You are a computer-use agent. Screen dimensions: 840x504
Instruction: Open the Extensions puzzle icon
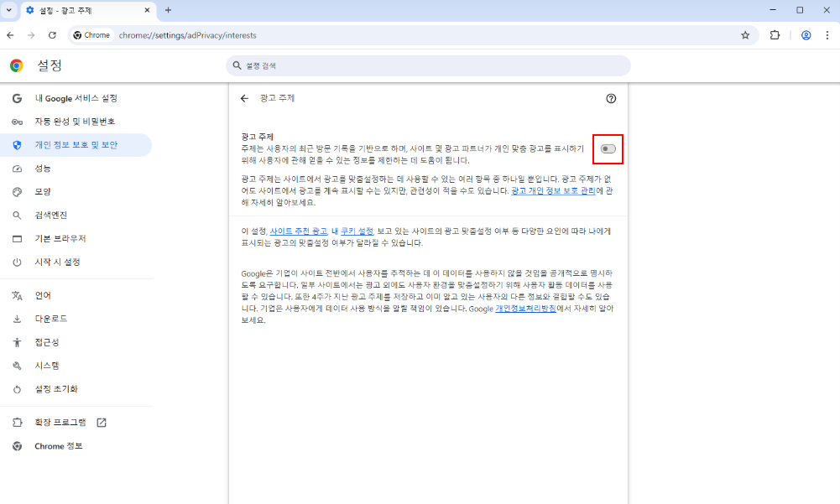pyautogui.click(x=775, y=35)
